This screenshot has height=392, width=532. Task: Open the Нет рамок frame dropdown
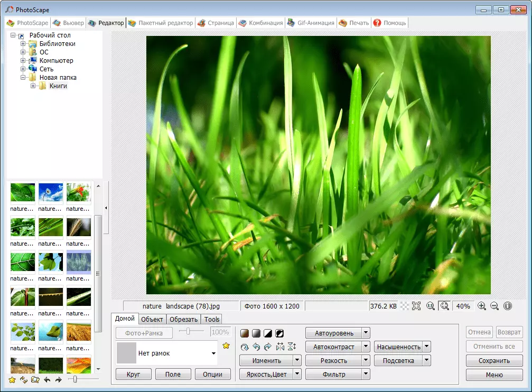[x=213, y=353]
